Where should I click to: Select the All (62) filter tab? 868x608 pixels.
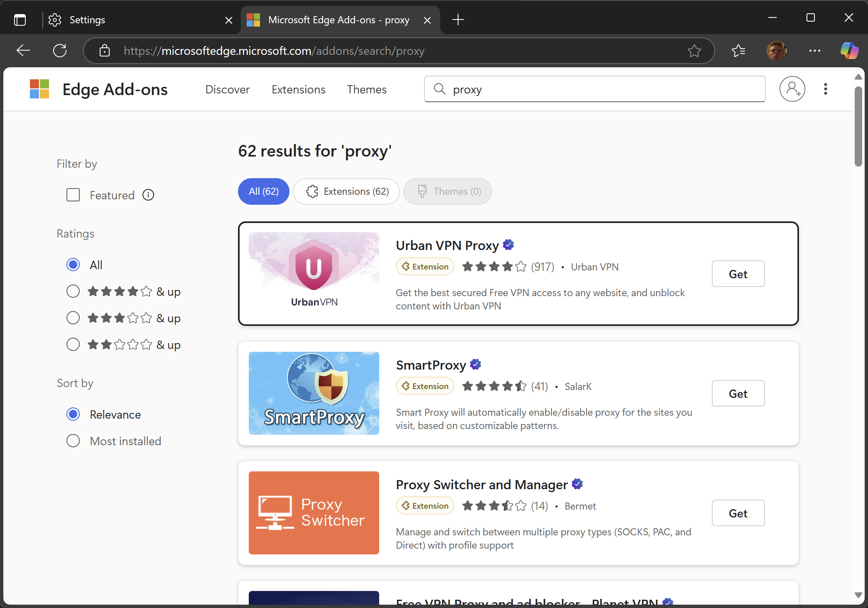(264, 191)
